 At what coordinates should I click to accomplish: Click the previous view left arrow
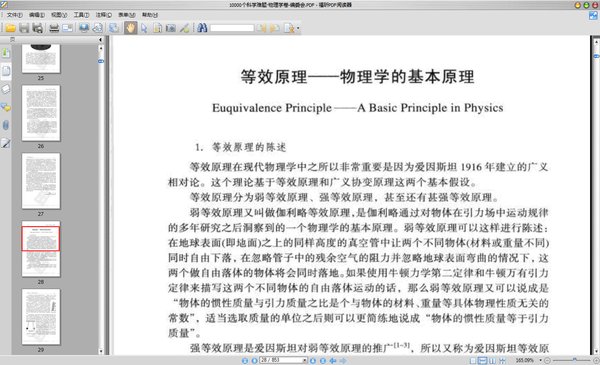333,360
